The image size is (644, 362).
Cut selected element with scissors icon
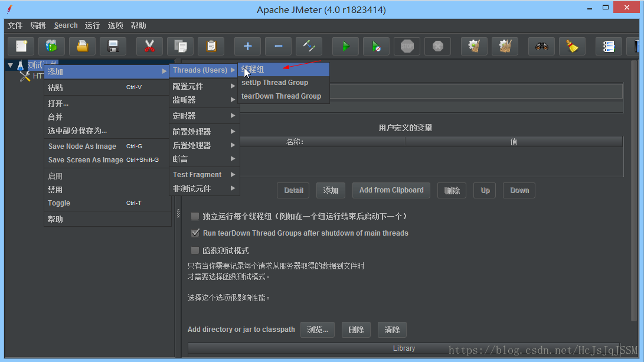[x=149, y=46]
